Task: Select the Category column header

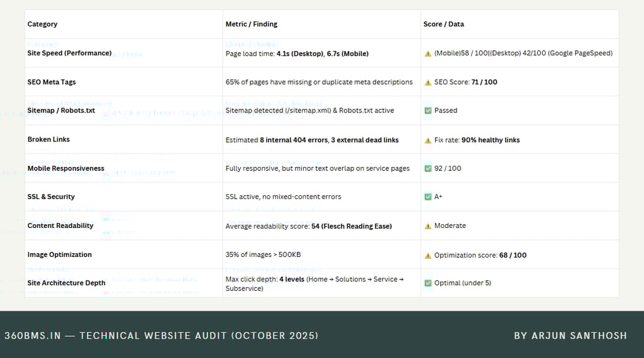Action: click(x=42, y=24)
